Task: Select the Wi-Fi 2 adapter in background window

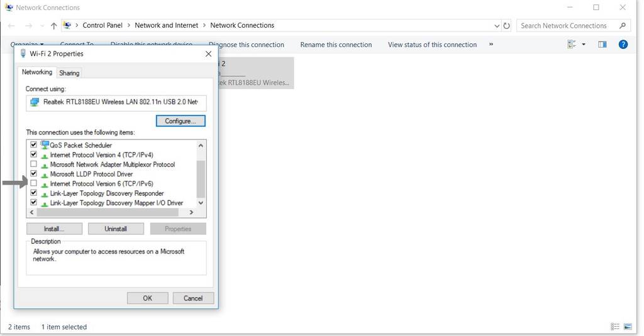Action: coord(256,73)
